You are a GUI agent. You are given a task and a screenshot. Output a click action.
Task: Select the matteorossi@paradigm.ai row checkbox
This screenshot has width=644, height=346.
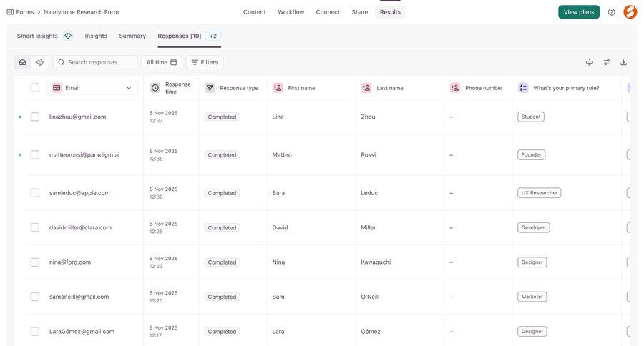35,154
